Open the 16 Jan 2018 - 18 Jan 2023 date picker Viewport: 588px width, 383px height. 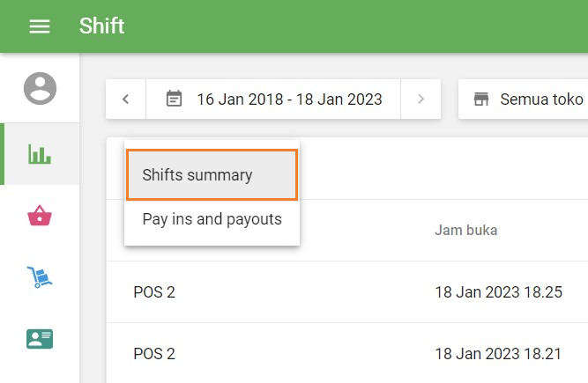tap(288, 99)
